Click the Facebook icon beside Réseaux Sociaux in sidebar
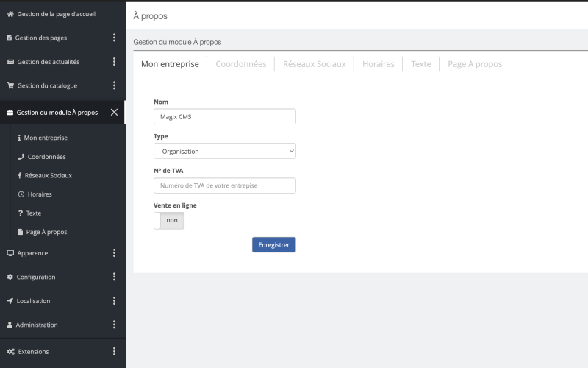Viewport: 588px width, 368px height. tap(20, 175)
